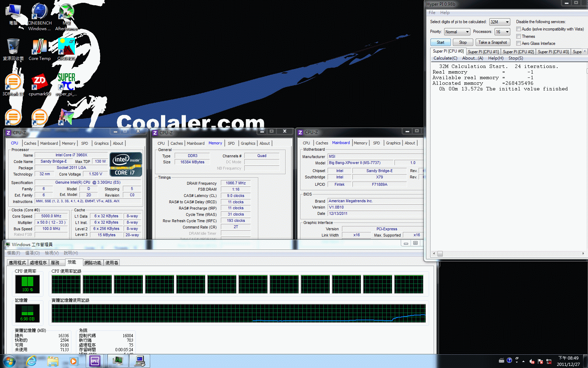588x368 pixels.
Task: Click the keyboard input tray icon
Action: tap(501, 360)
